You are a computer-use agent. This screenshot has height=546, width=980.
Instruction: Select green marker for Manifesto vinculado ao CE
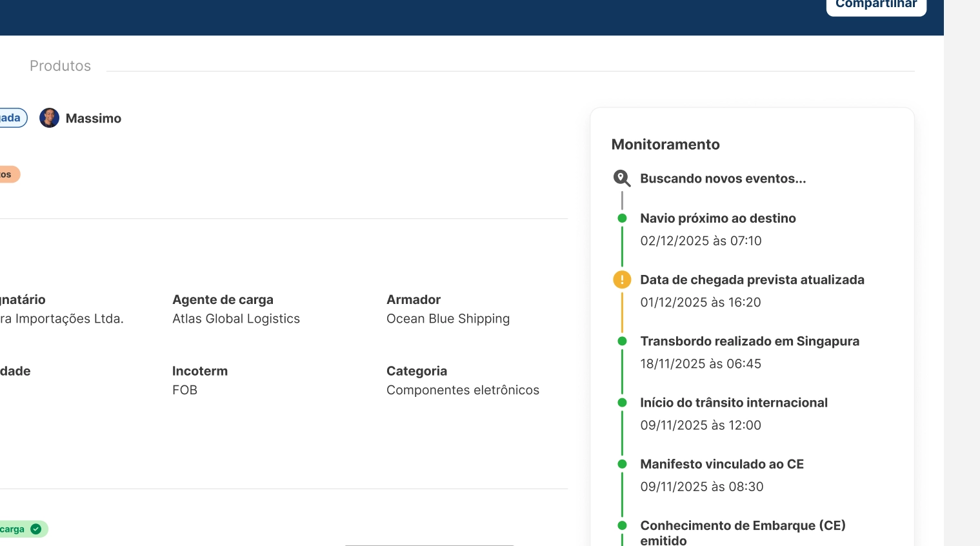click(622, 464)
